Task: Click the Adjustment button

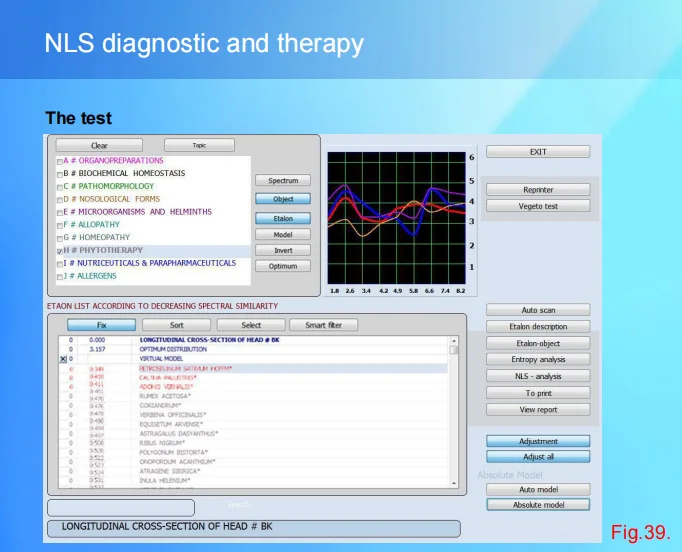Action: coord(538,441)
